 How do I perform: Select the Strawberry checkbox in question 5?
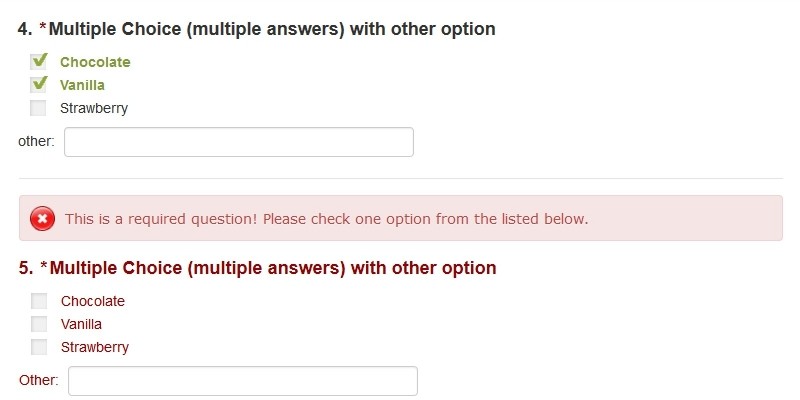pyautogui.click(x=39, y=347)
